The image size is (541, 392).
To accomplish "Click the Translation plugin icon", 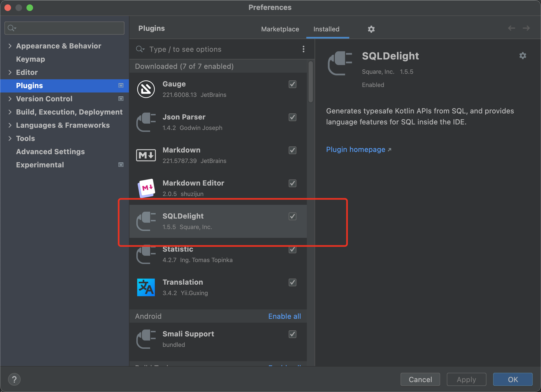I will 146,287.
